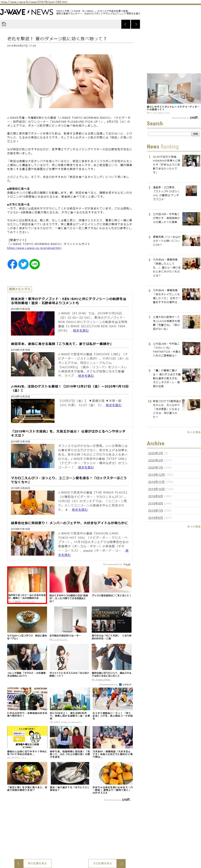Open the 2020年3月 archive link
Image resolution: width=201 pixels, height=868 pixels.
[x=155, y=453]
